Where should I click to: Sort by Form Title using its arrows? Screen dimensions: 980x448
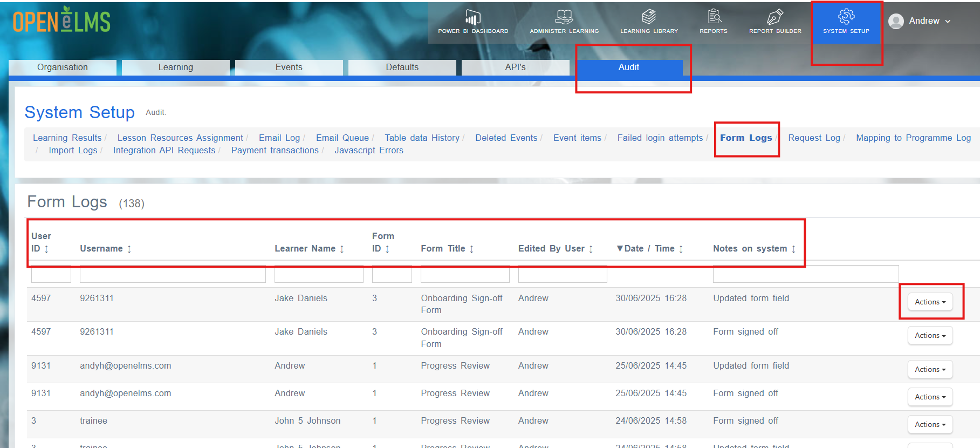tap(471, 249)
